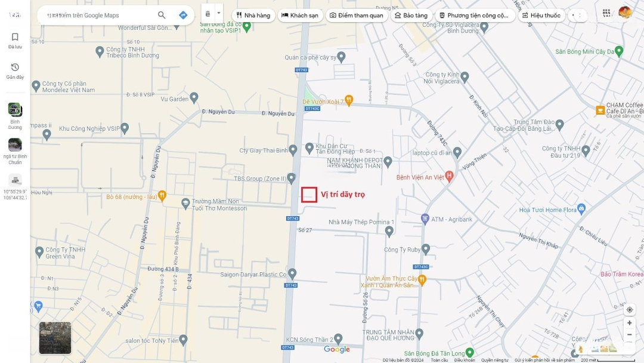This screenshot has height=363, width=644.
Task: Open the Đã lưu saved places
Action: click(x=15, y=41)
